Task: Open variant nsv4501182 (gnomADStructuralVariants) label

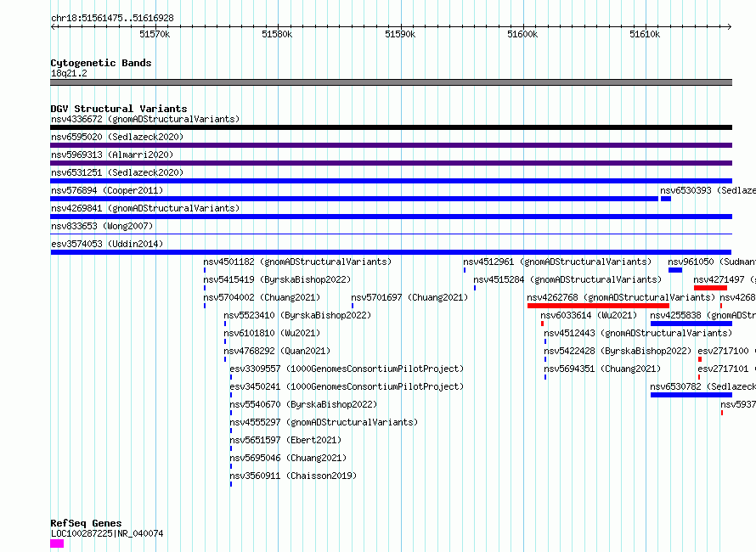Action: (297, 262)
